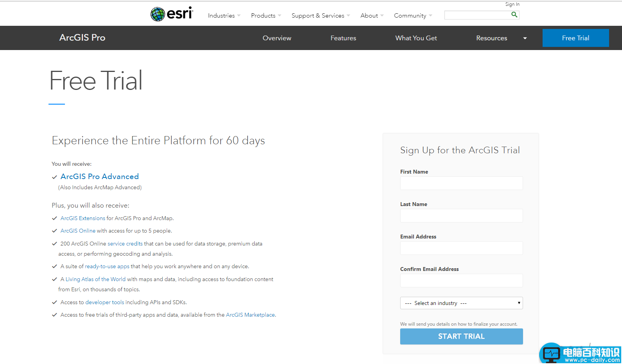The image size is (622, 364).
Task: Click the green search magnifier icon
Action: coord(514,14)
